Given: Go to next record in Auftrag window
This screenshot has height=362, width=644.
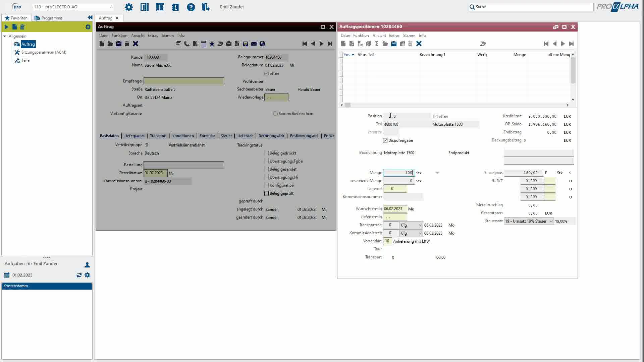Looking at the screenshot, I should 321,44.
